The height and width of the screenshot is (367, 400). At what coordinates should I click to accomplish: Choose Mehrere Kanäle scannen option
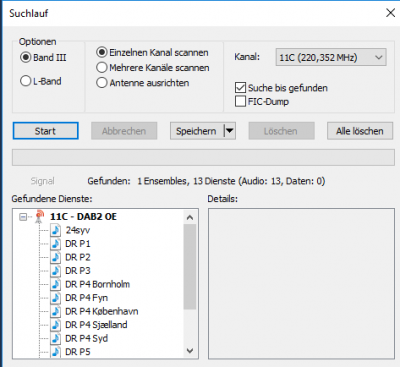pos(102,68)
